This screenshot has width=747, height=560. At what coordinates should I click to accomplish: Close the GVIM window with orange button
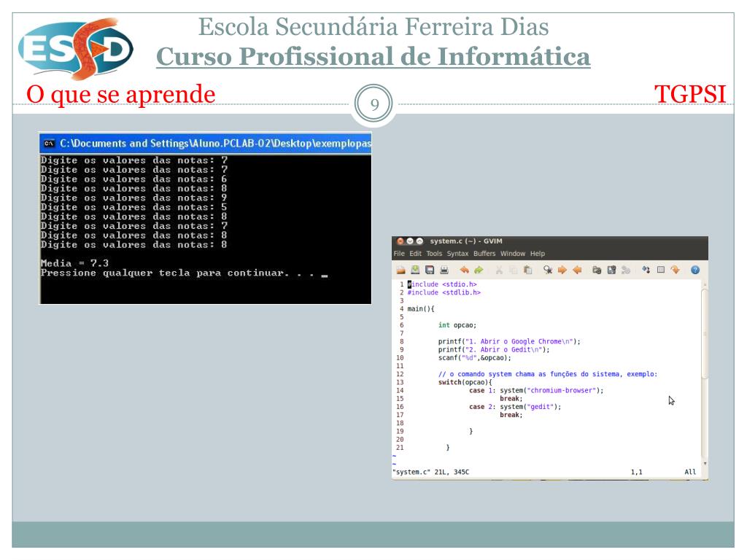pos(400,241)
